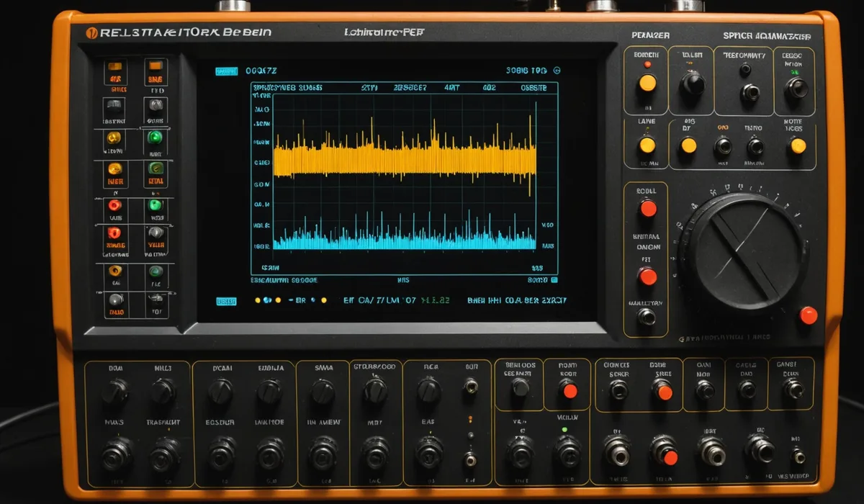Select the larger lower jack under TEEFOMNATY
The width and height of the screenshot is (864, 504).
pyautogui.click(x=750, y=92)
